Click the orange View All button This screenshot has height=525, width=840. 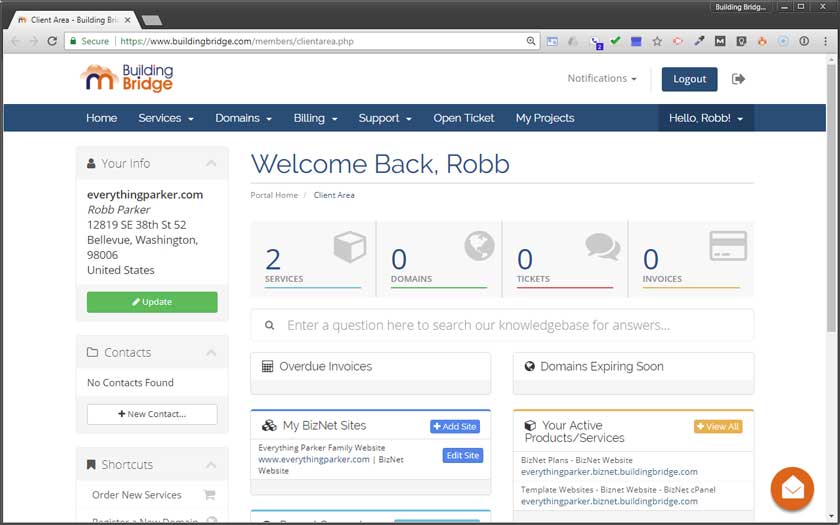tap(718, 426)
